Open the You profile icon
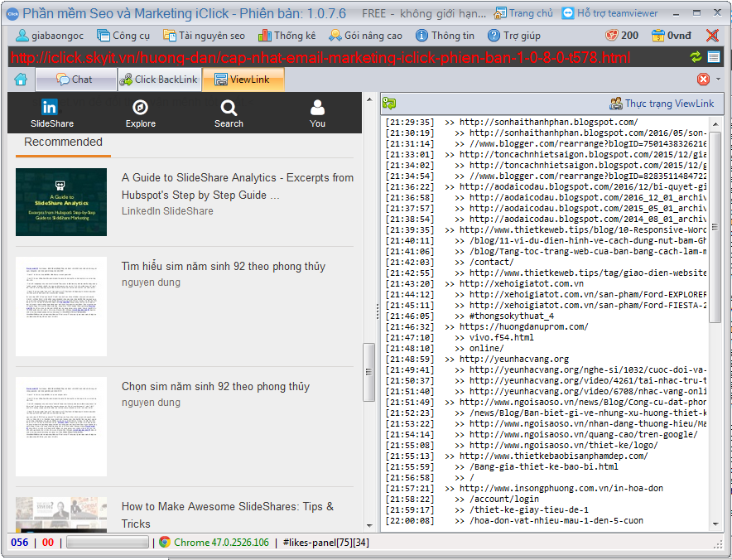This screenshot has width=732, height=560. (x=317, y=107)
